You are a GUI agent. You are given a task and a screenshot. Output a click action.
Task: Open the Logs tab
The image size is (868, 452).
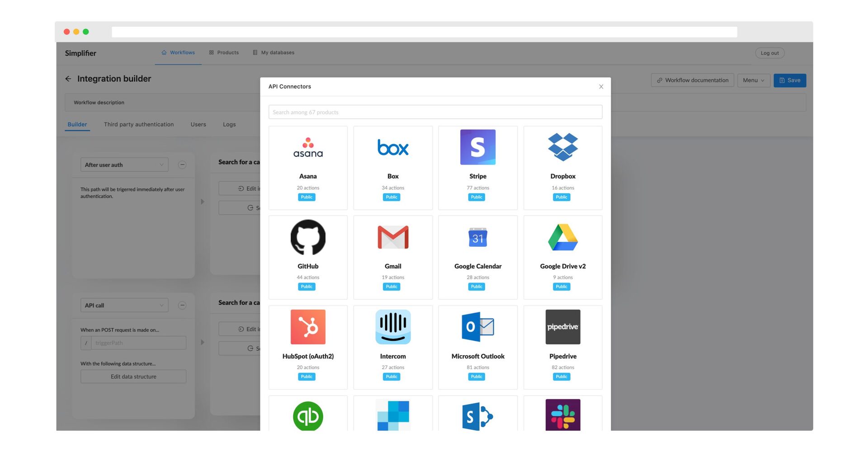229,124
